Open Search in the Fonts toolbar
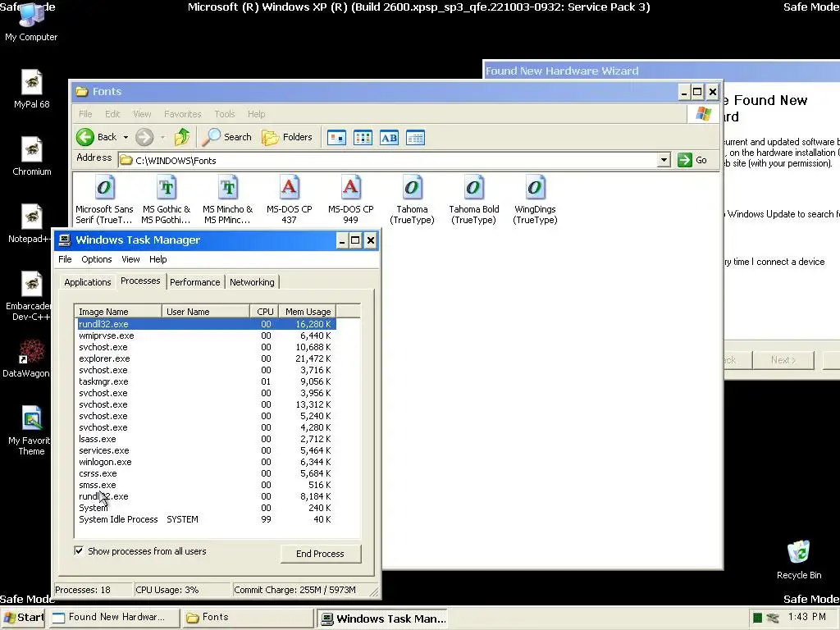This screenshot has width=840, height=630. (227, 137)
